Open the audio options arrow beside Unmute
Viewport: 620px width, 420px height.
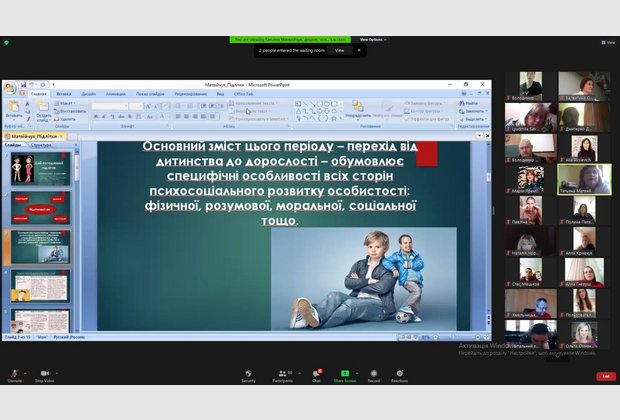pos(26,372)
